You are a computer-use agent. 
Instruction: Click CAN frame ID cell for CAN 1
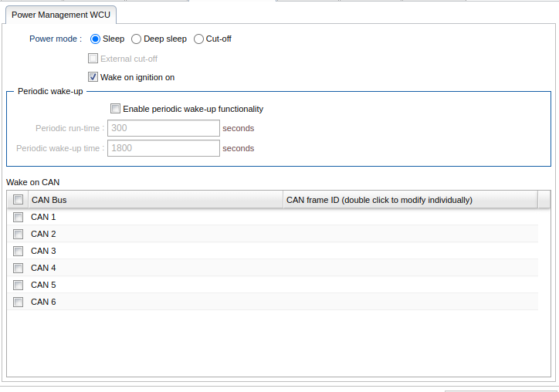(409, 218)
